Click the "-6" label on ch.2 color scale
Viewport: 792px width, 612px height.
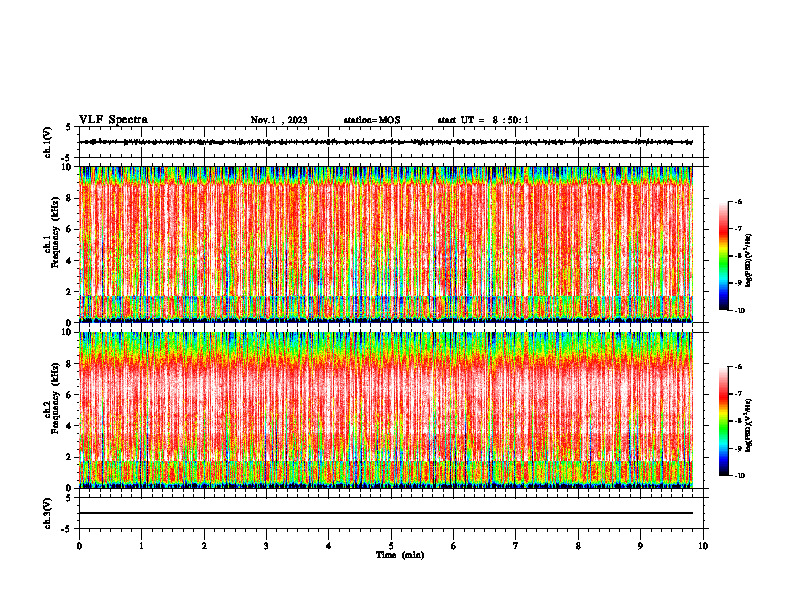(x=739, y=367)
